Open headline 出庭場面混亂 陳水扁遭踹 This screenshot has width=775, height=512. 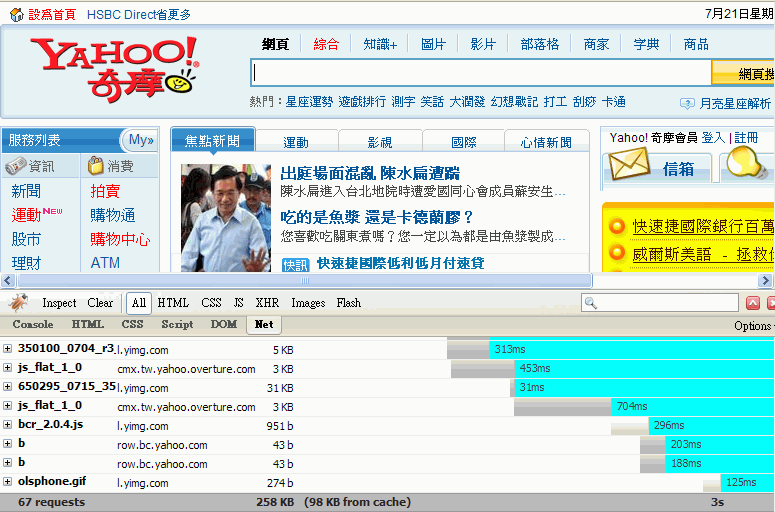370,173
